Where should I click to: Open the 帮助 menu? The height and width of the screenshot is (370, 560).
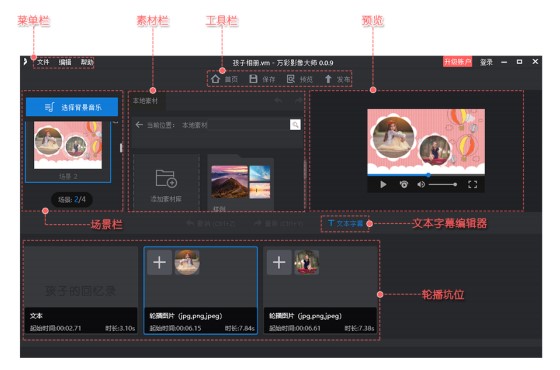86,62
